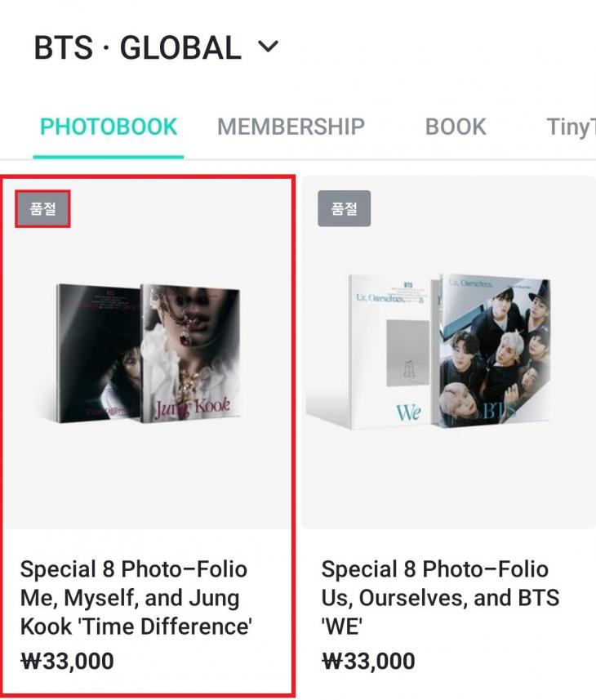Open the Us, Ourselves, and BTS product image
Viewport: 596px width, 700px height.
click(448, 353)
